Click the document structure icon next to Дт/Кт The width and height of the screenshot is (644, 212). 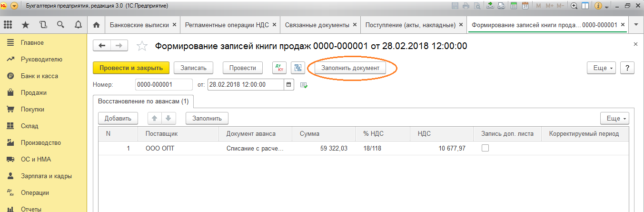(x=298, y=68)
